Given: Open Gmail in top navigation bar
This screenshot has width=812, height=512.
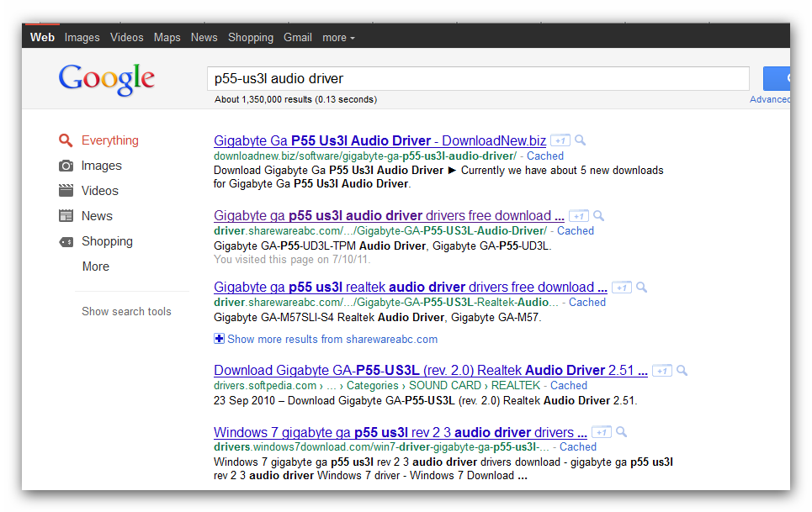Looking at the screenshot, I should pyautogui.click(x=298, y=37).
